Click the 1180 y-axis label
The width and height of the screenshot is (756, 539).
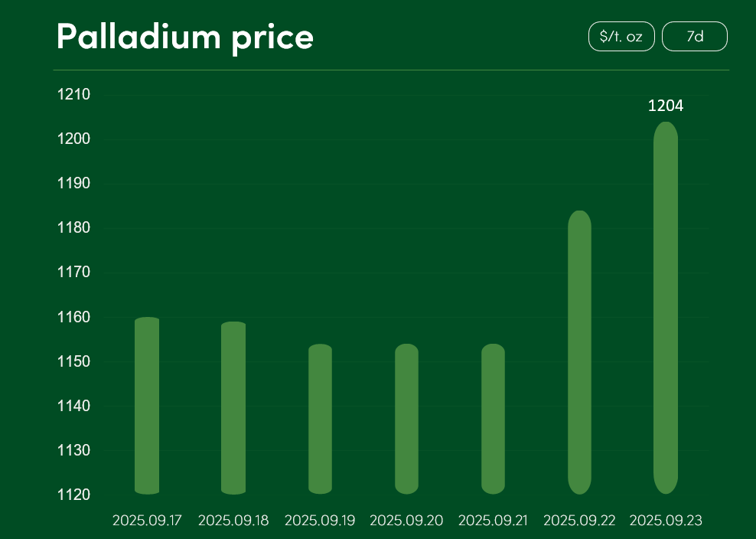point(74,228)
